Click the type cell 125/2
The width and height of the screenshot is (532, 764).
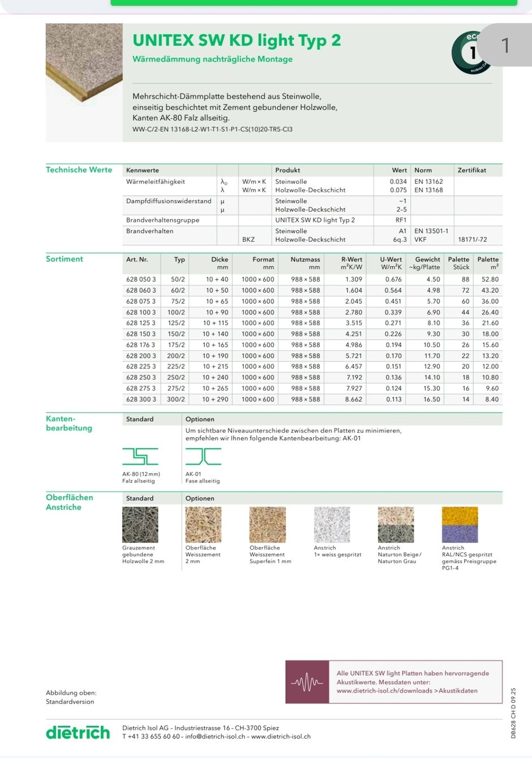(x=176, y=323)
